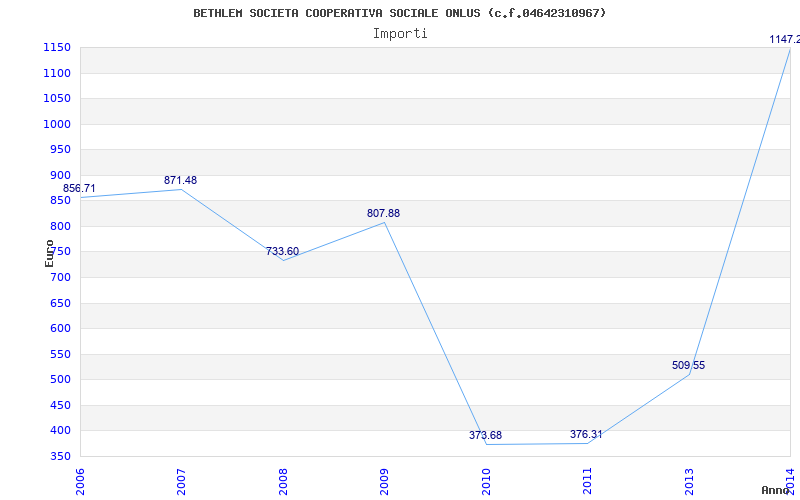Select the 1100 y-axis tick label
Image resolution: width=800 pixels, height=500 pixels.
click(x=57, y=73)
